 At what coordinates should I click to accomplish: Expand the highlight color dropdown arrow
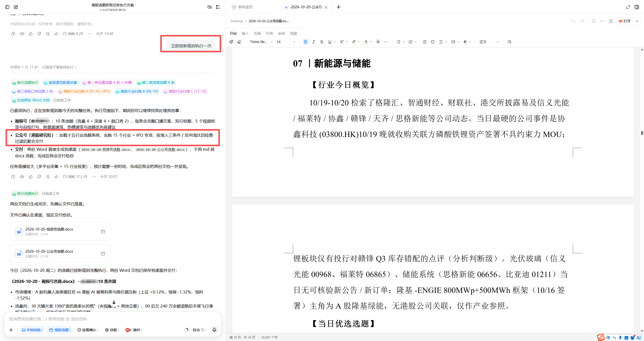359,42
